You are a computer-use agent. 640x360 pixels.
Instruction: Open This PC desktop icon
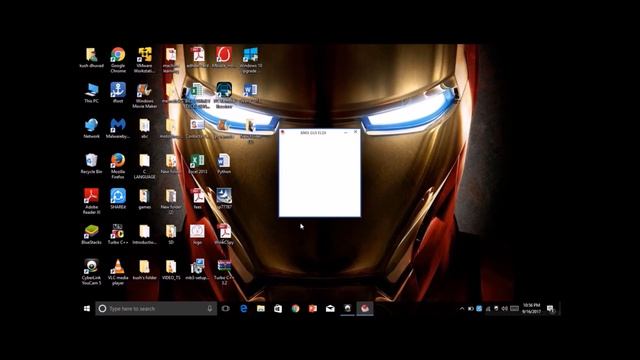pos(91,92)
